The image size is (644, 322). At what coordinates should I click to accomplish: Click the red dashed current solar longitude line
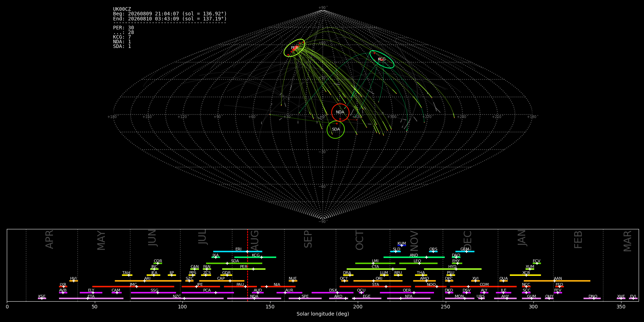point(247,265)
